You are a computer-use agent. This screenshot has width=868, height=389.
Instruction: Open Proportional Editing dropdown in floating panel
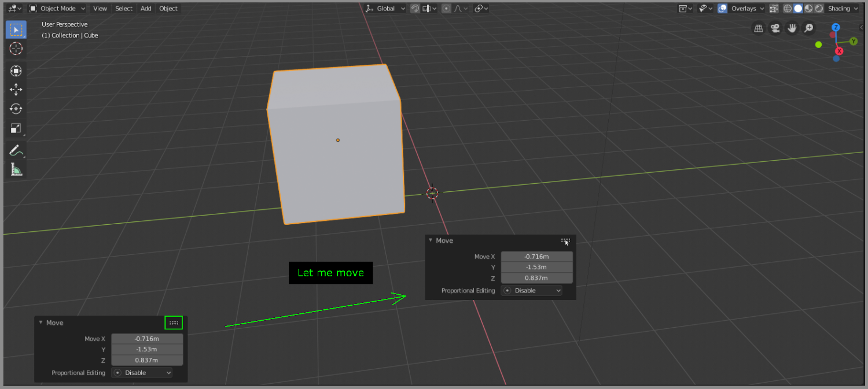click(x=532, y=291)
